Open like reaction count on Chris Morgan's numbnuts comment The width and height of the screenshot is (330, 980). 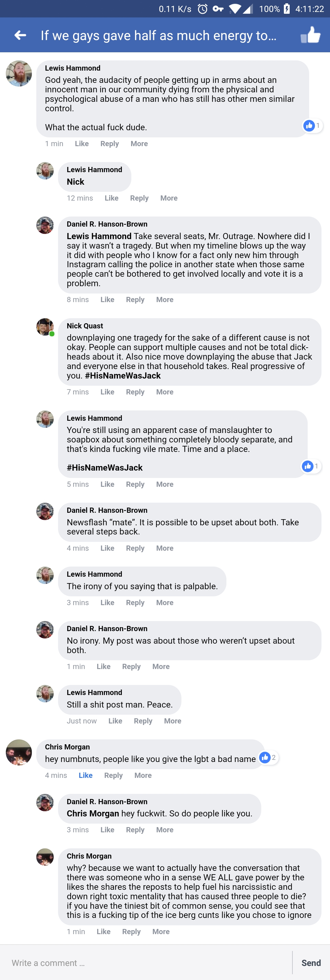268,757
